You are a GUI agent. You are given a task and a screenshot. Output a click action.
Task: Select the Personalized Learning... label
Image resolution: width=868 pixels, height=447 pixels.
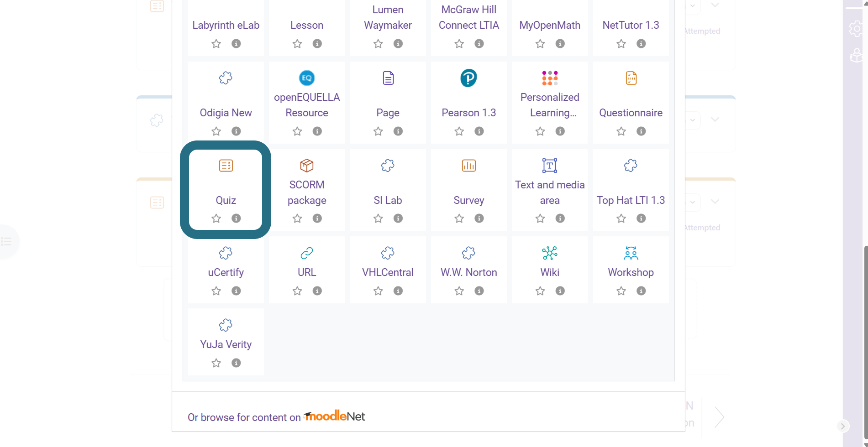(x=550, y=105)
